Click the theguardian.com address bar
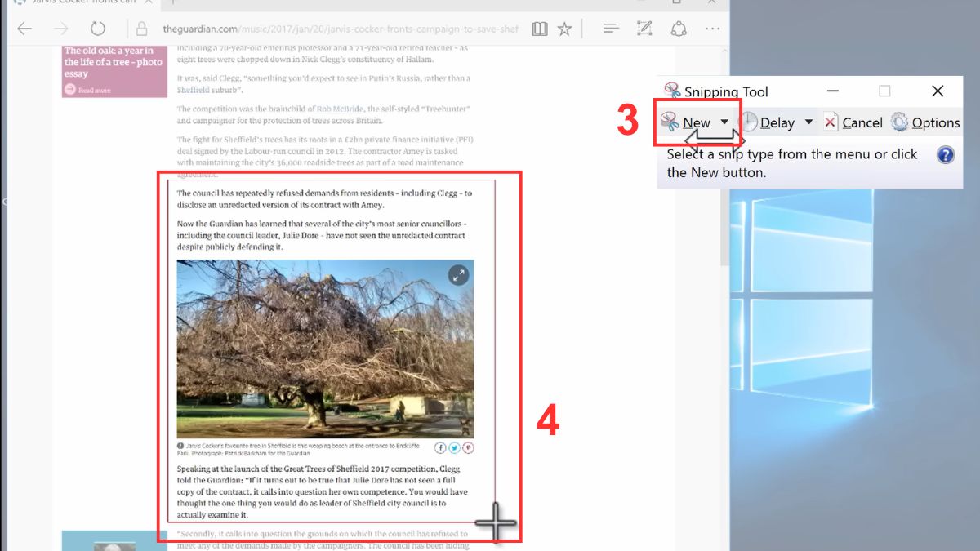 click(x=340, y=29)
